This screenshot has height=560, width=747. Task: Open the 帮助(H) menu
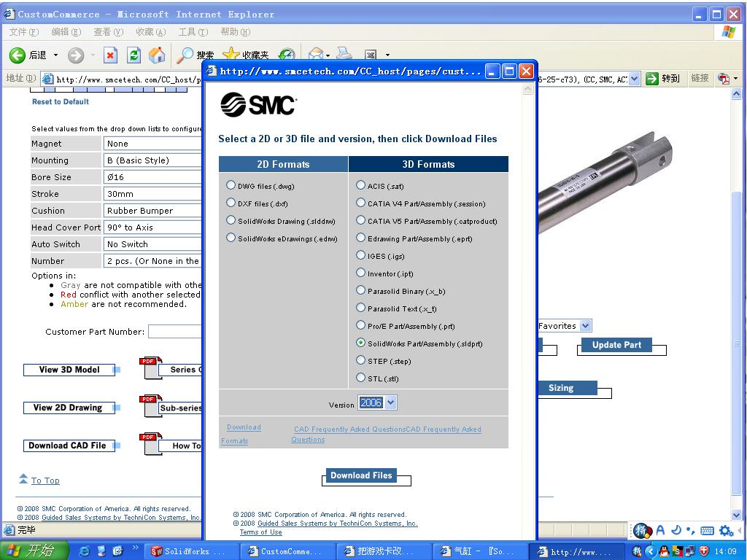(x=235, y=32)
